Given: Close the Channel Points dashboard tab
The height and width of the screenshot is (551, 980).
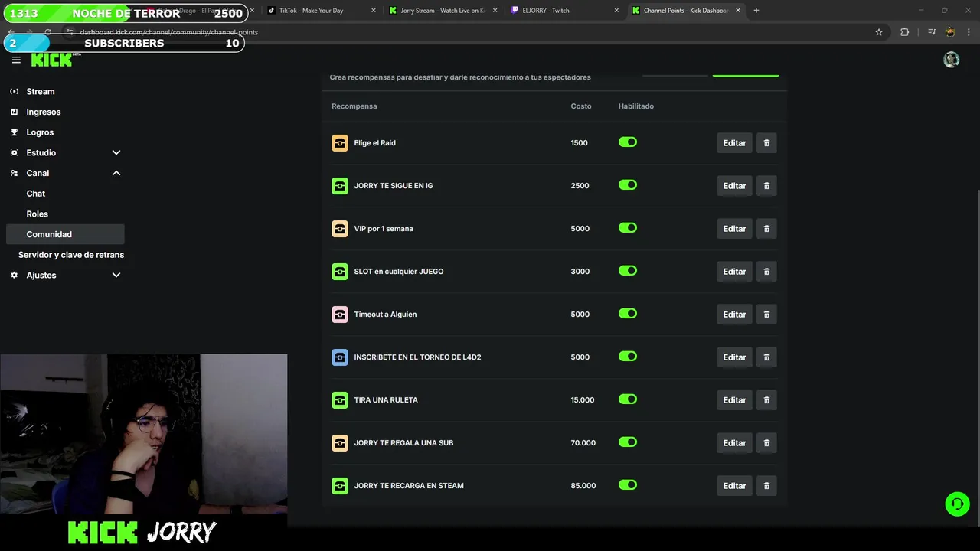Looking at the screenshot, I should (738, 11).
